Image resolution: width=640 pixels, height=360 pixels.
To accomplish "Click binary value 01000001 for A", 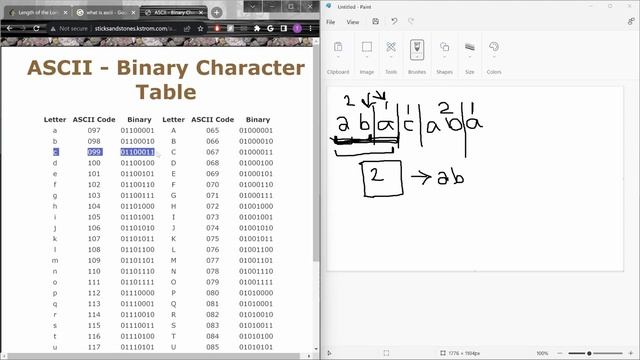I will pos(256,130).
